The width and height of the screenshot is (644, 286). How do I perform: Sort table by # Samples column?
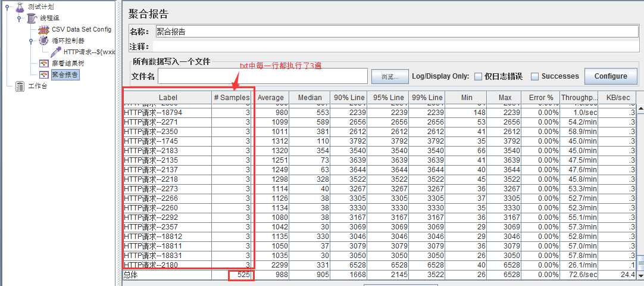click(232, 97)
